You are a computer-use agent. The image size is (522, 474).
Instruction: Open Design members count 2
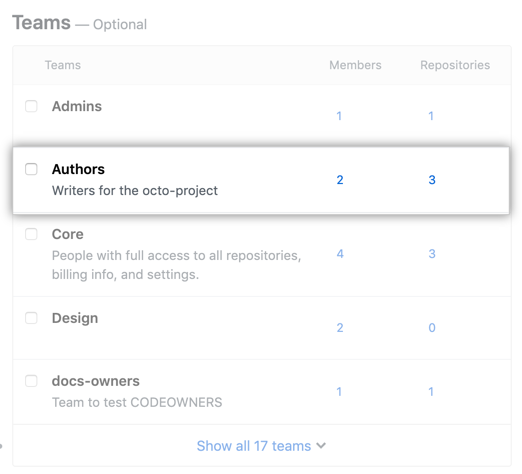(340, 328)
